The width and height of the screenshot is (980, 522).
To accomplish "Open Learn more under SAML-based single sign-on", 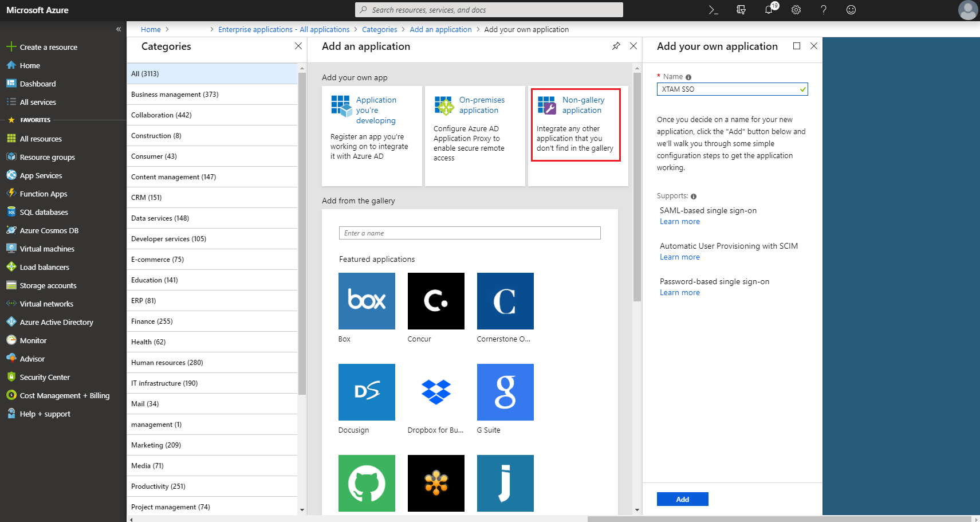I will (679, 221).
